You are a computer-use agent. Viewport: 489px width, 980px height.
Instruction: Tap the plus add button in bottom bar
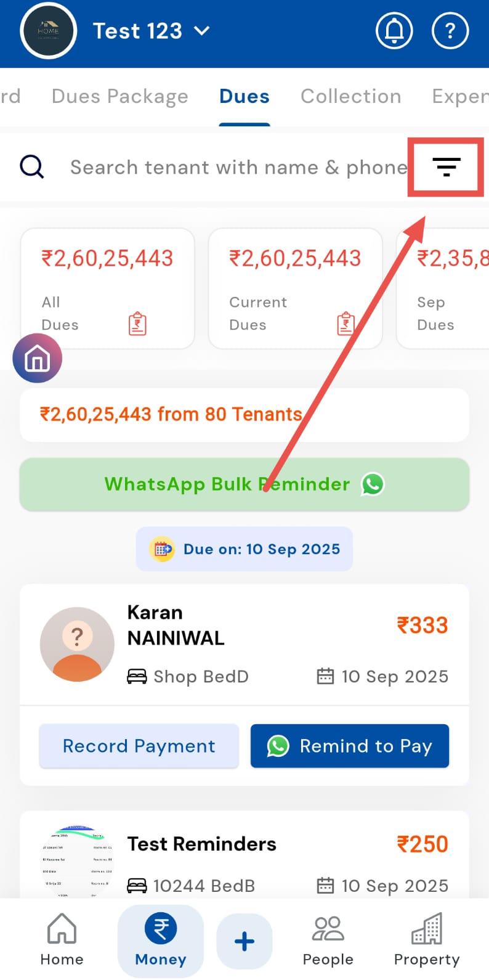click(244, 941)
